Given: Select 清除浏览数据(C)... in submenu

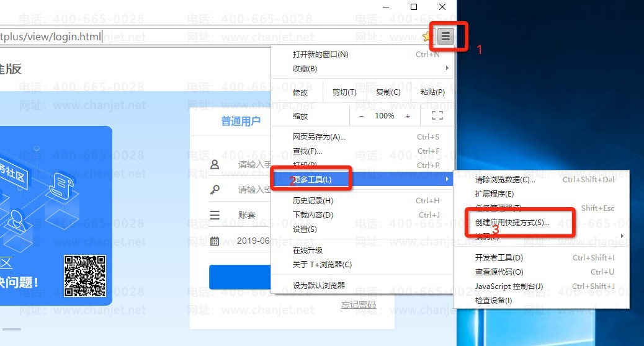Looking at the screenshot, I should click(542, 179).
